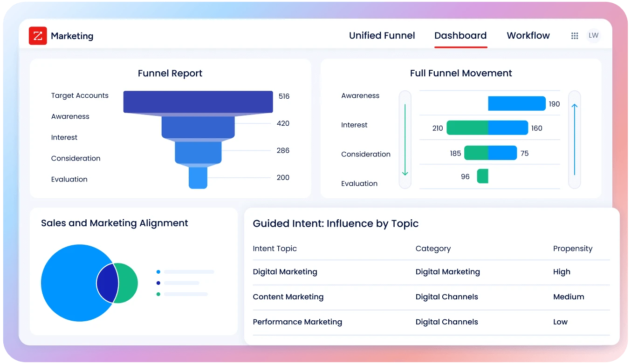Click the Marketing app title
Viewport: 631px width, 364px height.
(x=72, y=36)
